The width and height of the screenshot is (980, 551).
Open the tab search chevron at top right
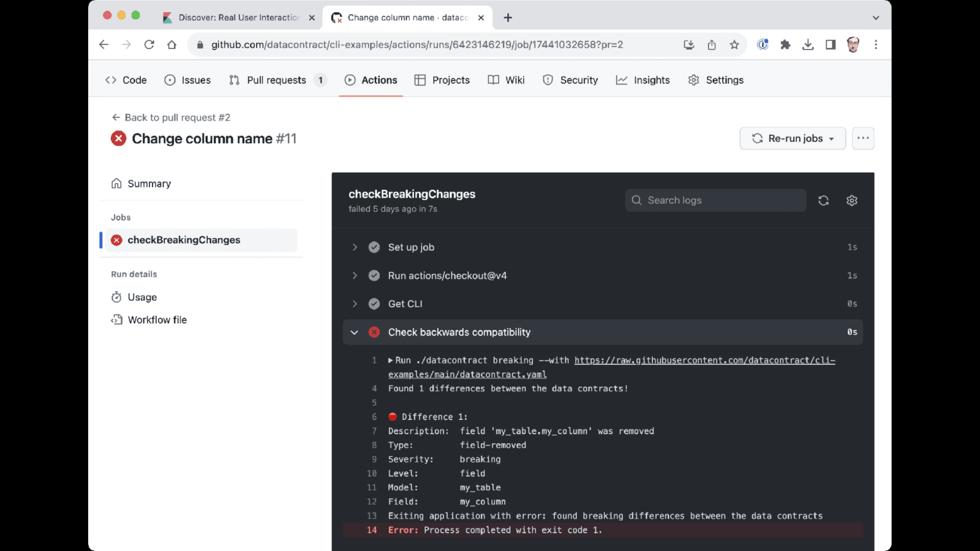click(x=876, y=18)
